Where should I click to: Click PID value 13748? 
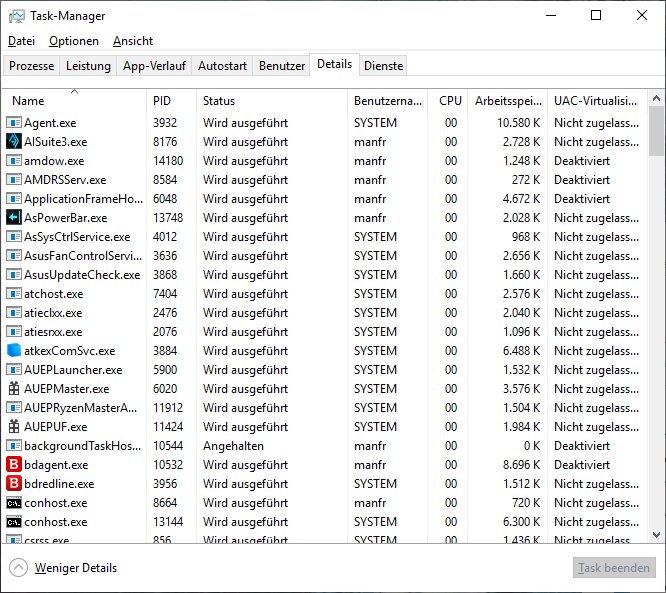pyautogui.click(x=168, y=217)
